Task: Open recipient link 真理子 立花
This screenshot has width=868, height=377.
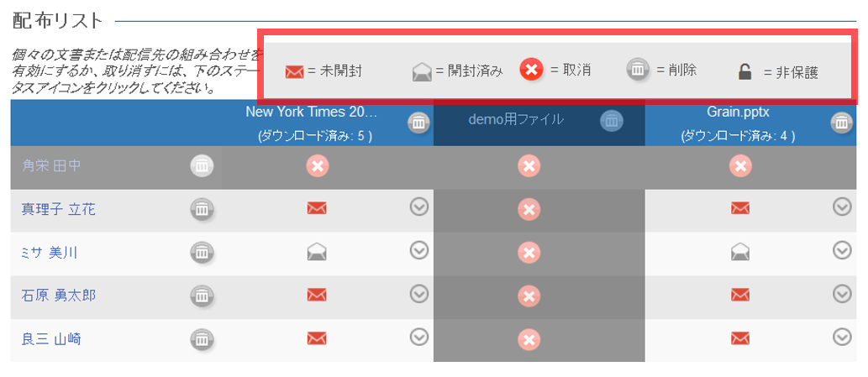Action: [x=58, y=209]
